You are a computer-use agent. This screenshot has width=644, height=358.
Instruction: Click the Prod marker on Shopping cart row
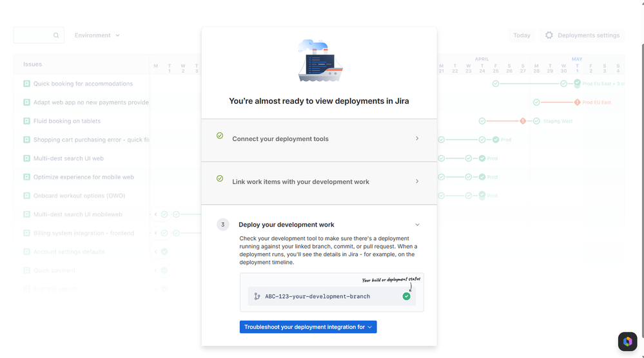496,140
